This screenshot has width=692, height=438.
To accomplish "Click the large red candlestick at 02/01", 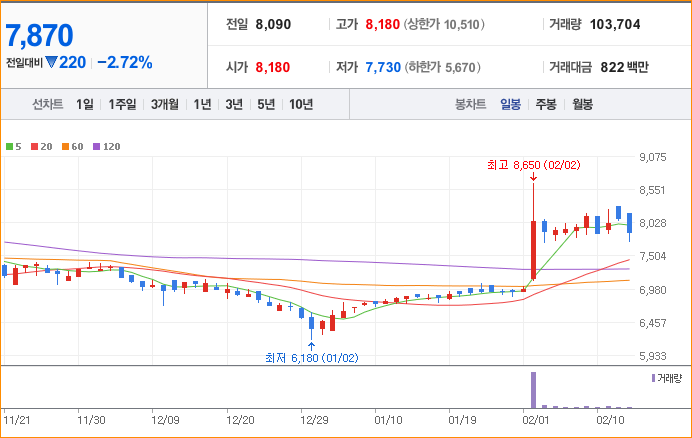I will (x=533, y=250).
